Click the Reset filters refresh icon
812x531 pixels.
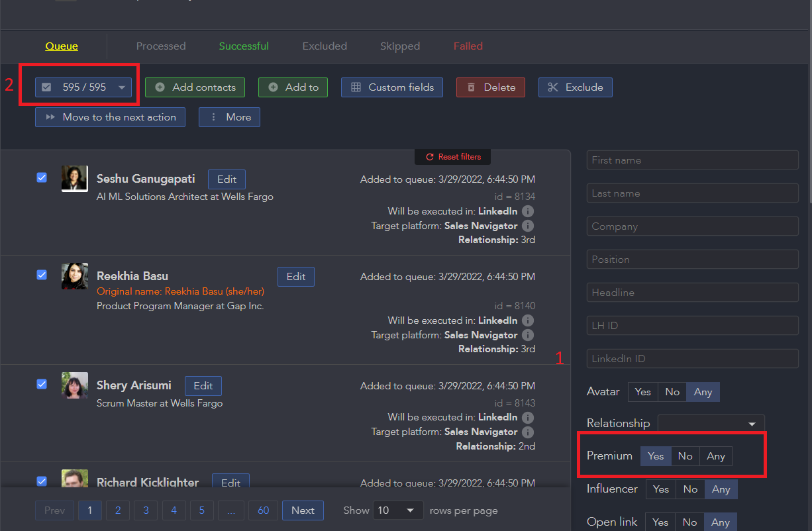coord(432,156)
